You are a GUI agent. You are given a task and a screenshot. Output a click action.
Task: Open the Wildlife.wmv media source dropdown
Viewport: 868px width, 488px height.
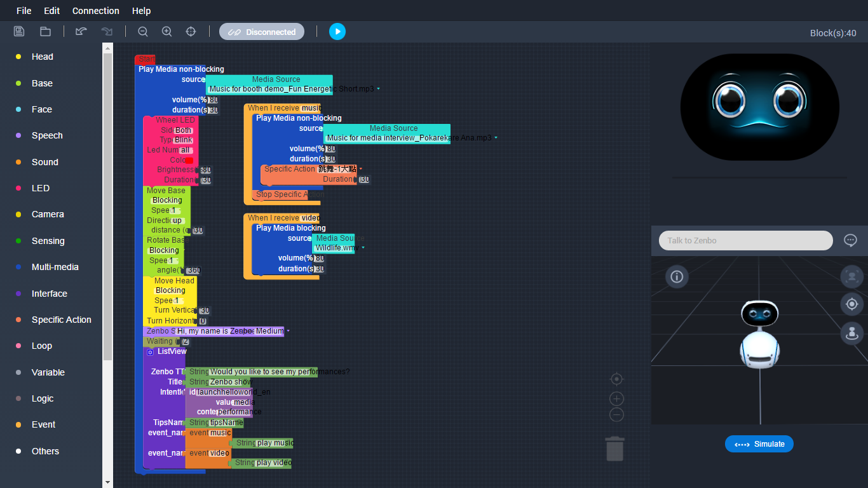[x=363, y=248]
